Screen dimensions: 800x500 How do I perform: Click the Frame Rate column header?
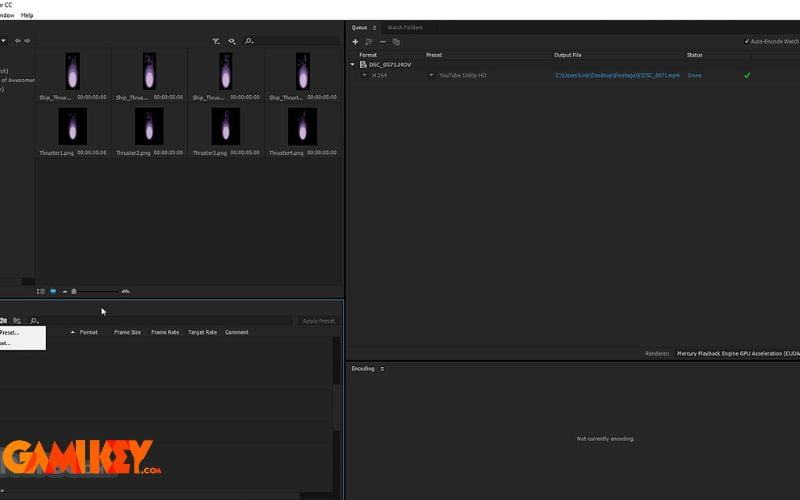(x=165, y=332)
